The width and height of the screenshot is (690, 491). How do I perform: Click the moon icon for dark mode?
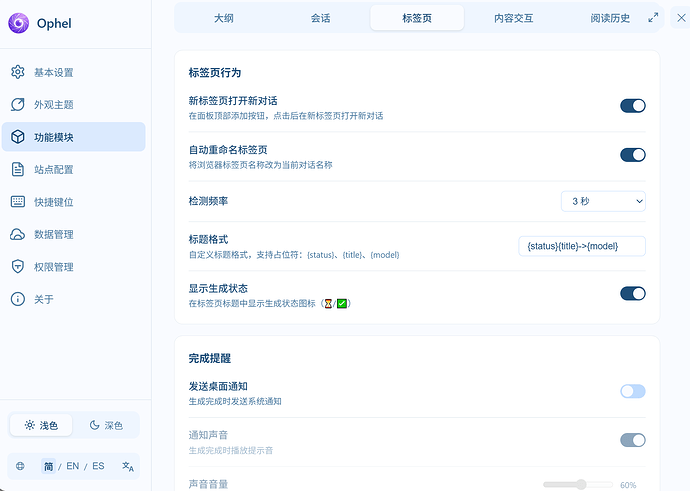pos(94,425)
